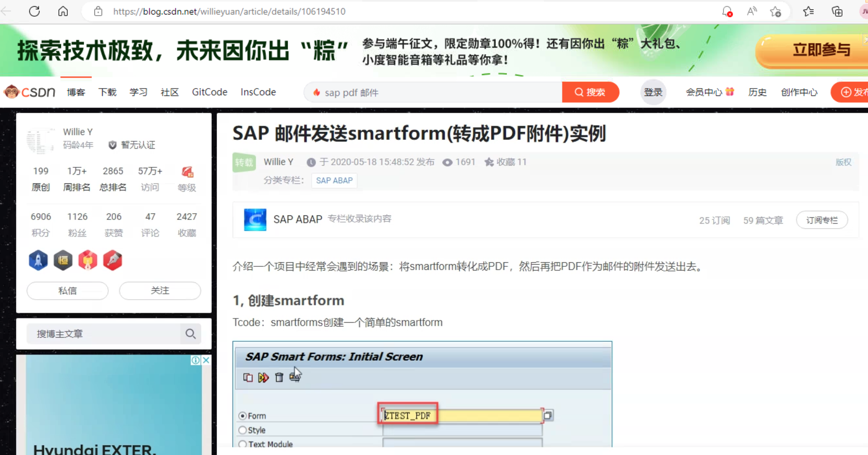Image resolution: width=868 pixels, height=455 pixels.
Task: Click the copy icon in Smart Forms toolbar
Action: click(x=248, y=377)
